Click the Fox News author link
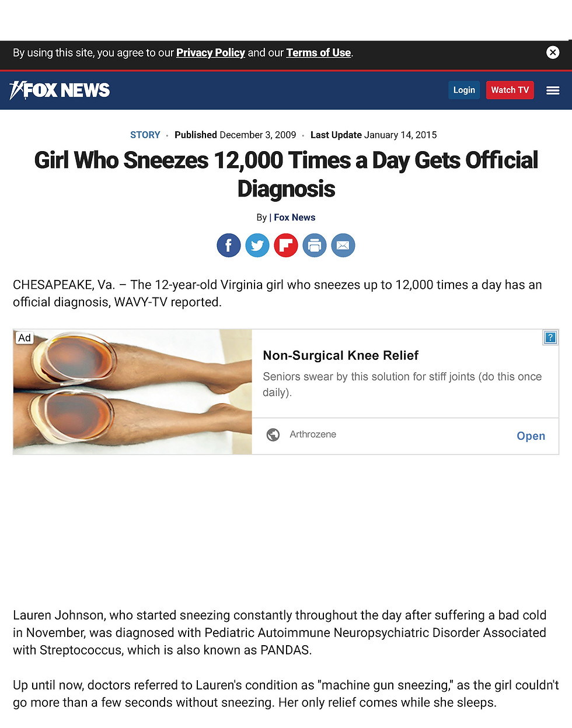Viewport: 572px width, 728px height. click(295, 218)
